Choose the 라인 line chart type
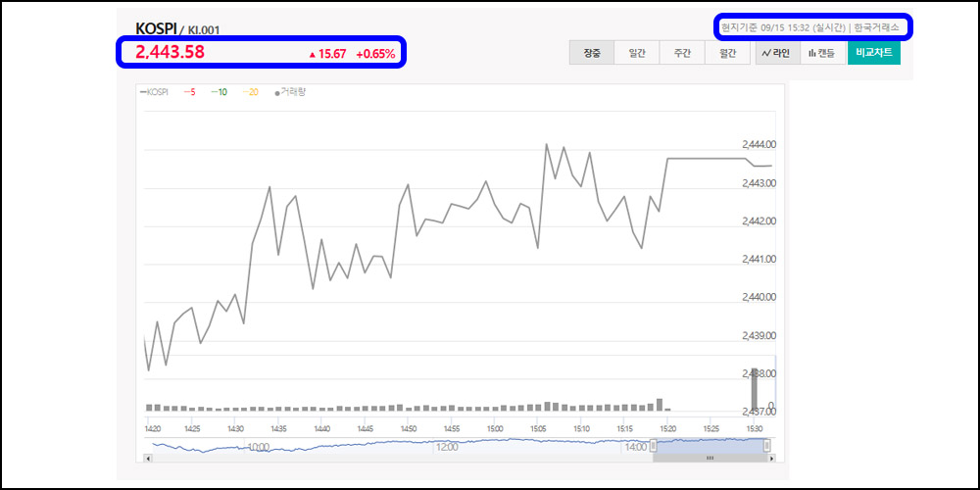The height and width of the screenshot is (490, 980). pyautogui.click(x=777, y=53)
